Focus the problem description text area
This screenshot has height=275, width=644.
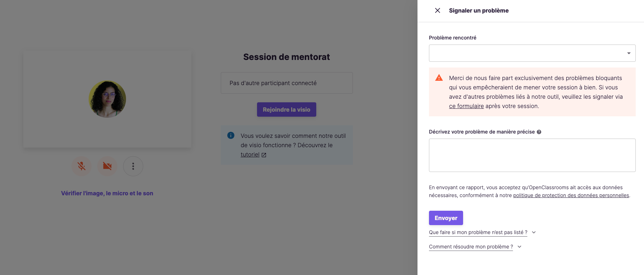(532, 155)
